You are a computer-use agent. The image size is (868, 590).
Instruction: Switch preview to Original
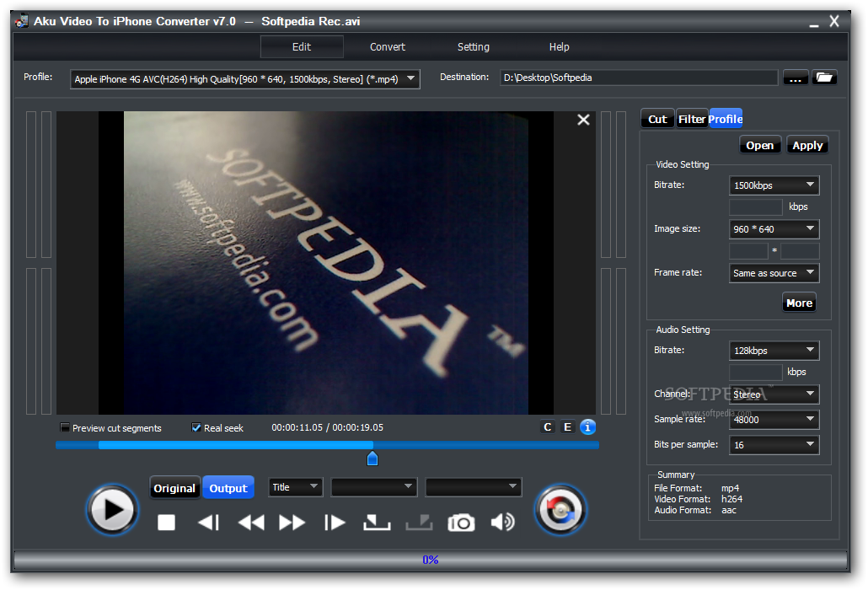coord(174,488)
